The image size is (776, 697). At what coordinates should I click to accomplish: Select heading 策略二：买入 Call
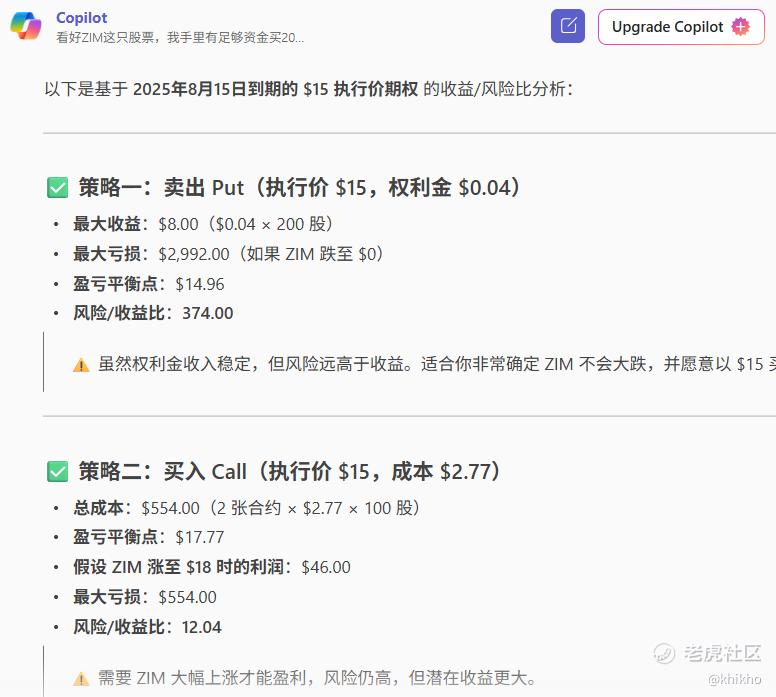click(290, 471)
